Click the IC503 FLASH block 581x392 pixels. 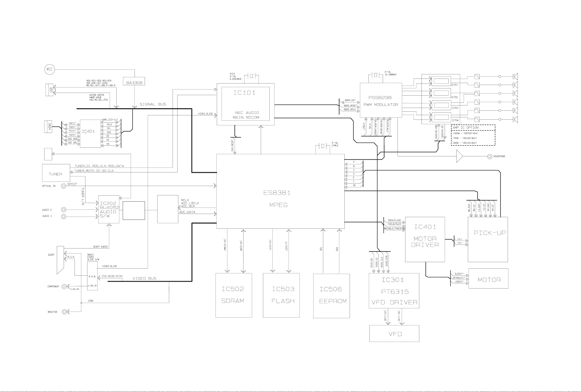pos(281,295)
